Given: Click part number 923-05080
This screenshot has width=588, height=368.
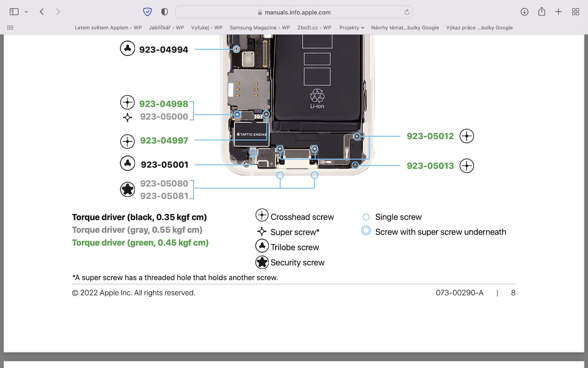Looking at the screenshot, I should [164, 184].
